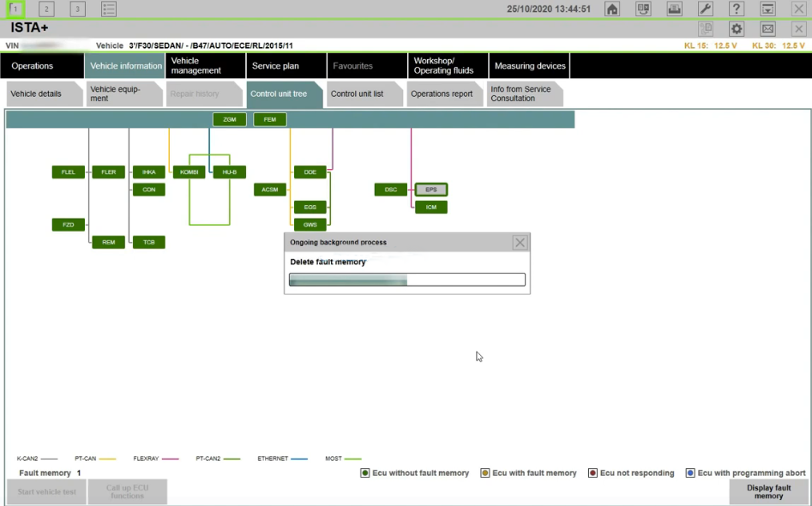Switch to Vehicle details tab

coord(44,93)
